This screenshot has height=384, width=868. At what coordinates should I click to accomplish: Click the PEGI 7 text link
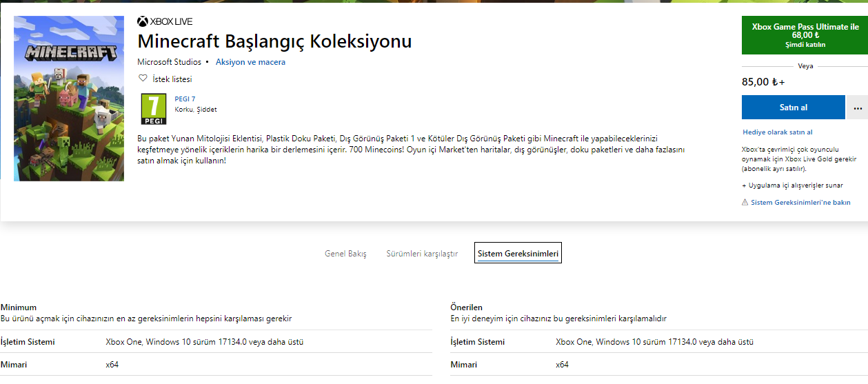click(x=185, y=99)
